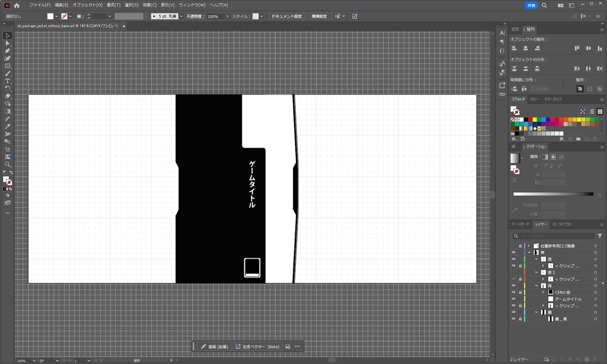Click horizontal distribute left icon
This screenshot has width=607, height=364.
point(577,69)
